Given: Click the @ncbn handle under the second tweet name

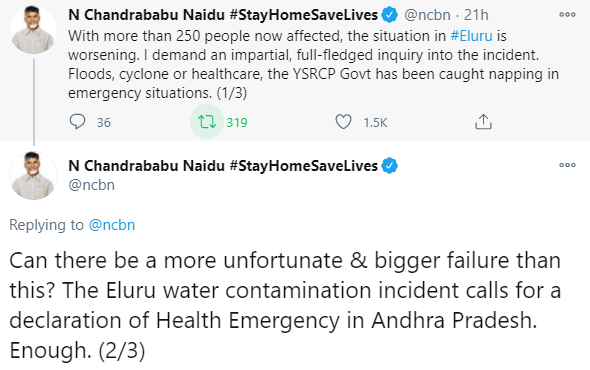Looking at the screenshot, I should (x=91, y=185).
